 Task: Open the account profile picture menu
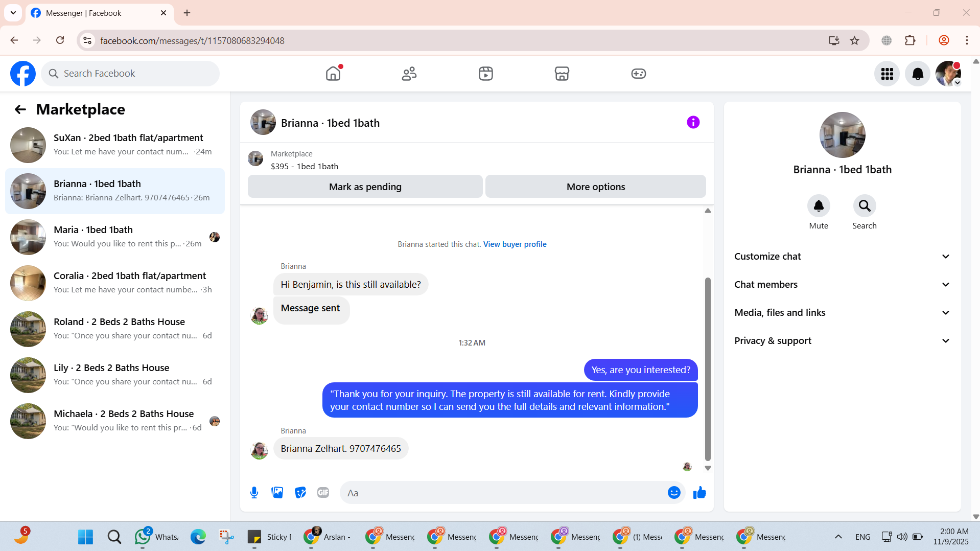click(x=948, y=74)
